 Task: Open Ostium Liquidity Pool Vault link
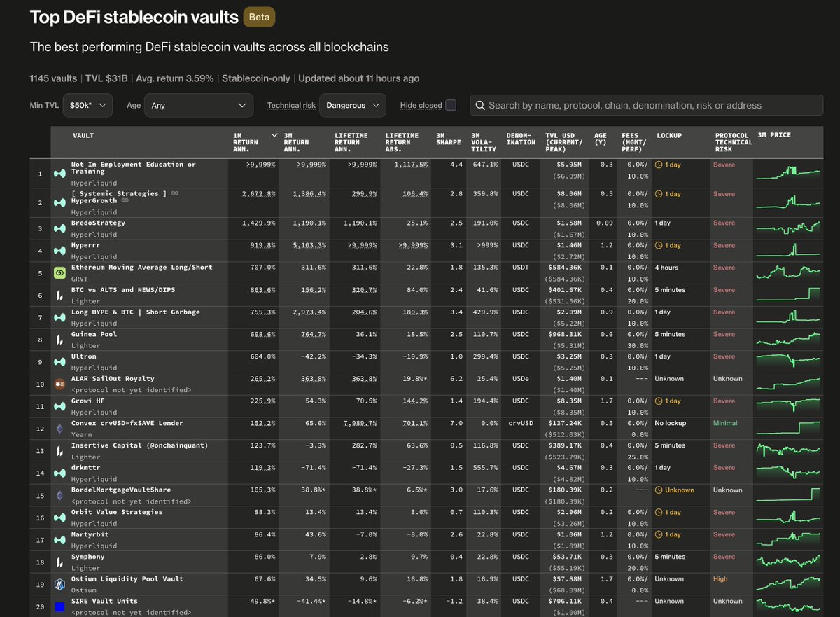[127, 579]
